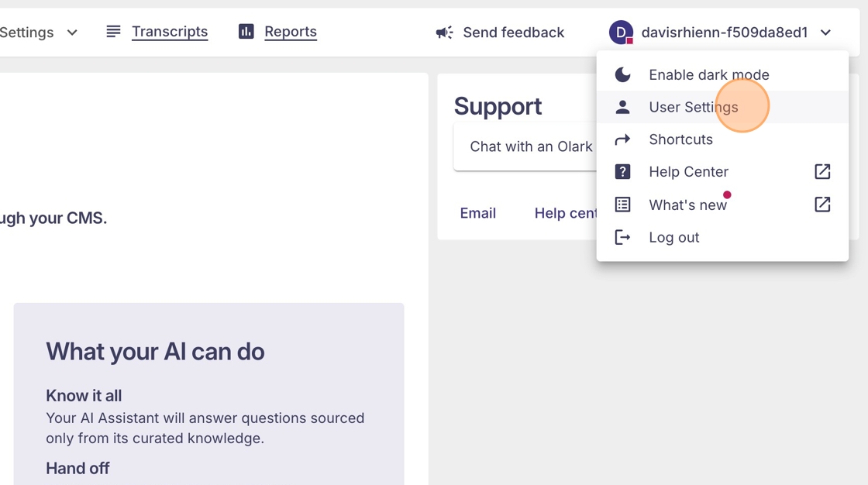Choose Log out from the menu

coord(673,237)
